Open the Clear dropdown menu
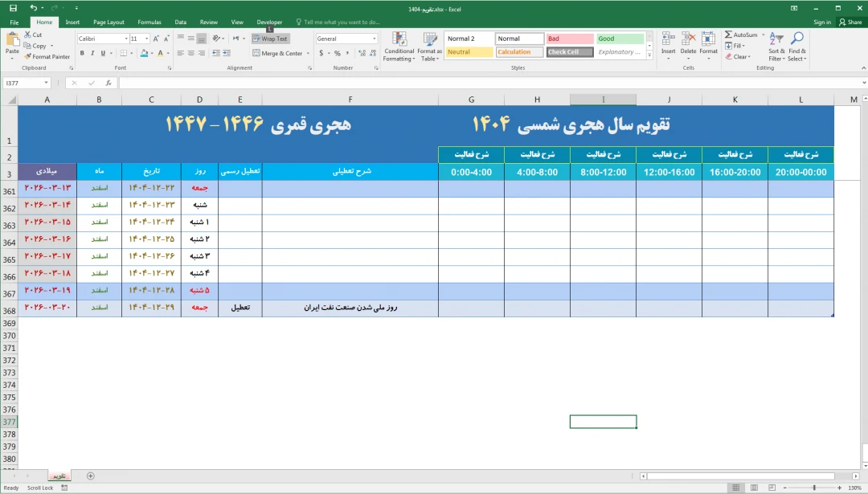This screenshot has width=868, height=494. tap(738, 56)
